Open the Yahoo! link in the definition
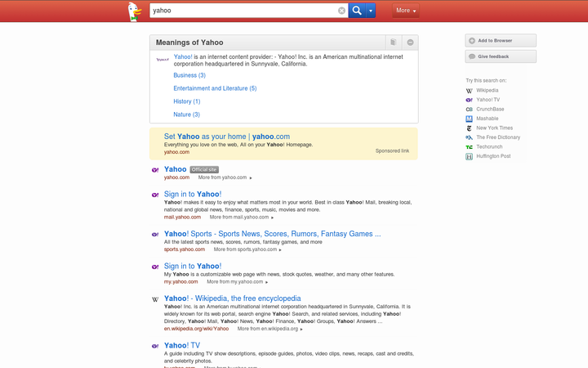The width and height of the screenshot is (588, 368). coord(183,56)
